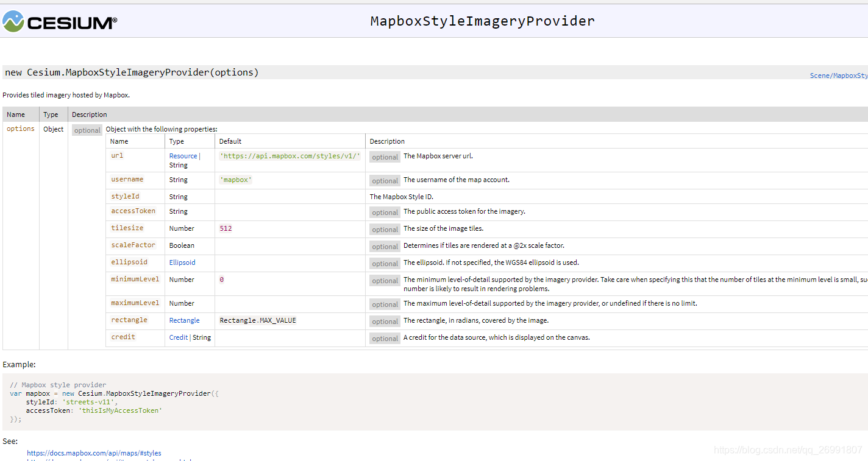The width and height of the screenshot is (868, 461).
Task: Open the Credit type link
Action: 179,337
